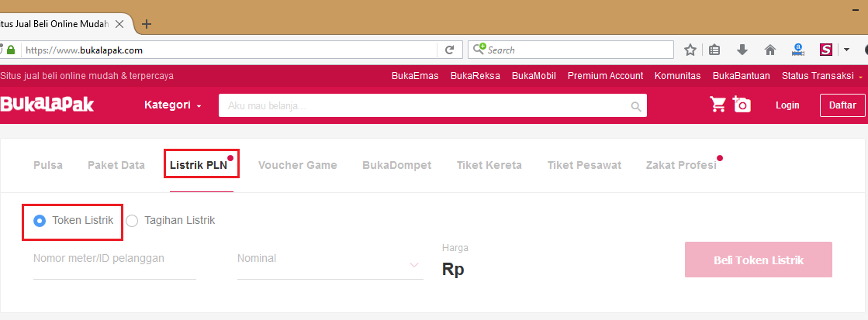Viewport: 868px width, 320px height.
Task: Click the green padlock site security icon
Action: (x=11, y=50)
